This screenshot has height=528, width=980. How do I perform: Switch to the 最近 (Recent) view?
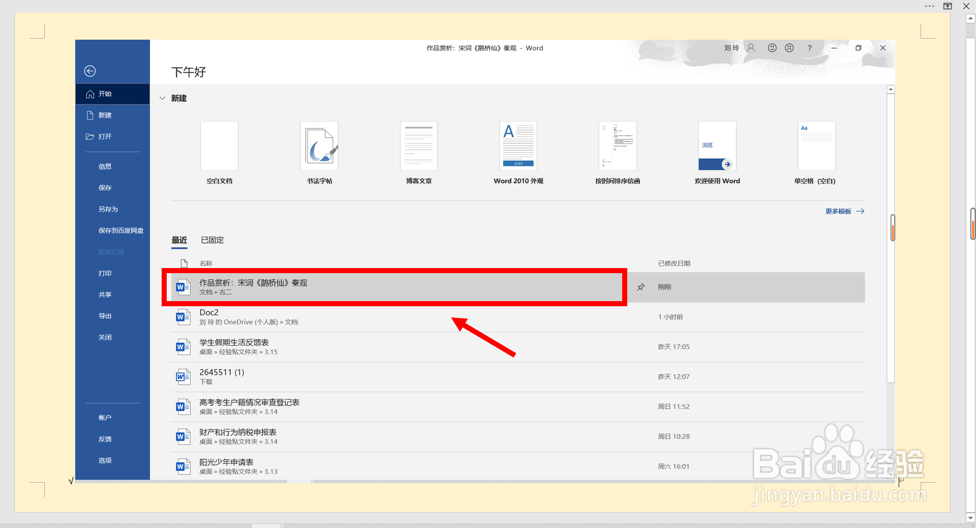(179, 240)
